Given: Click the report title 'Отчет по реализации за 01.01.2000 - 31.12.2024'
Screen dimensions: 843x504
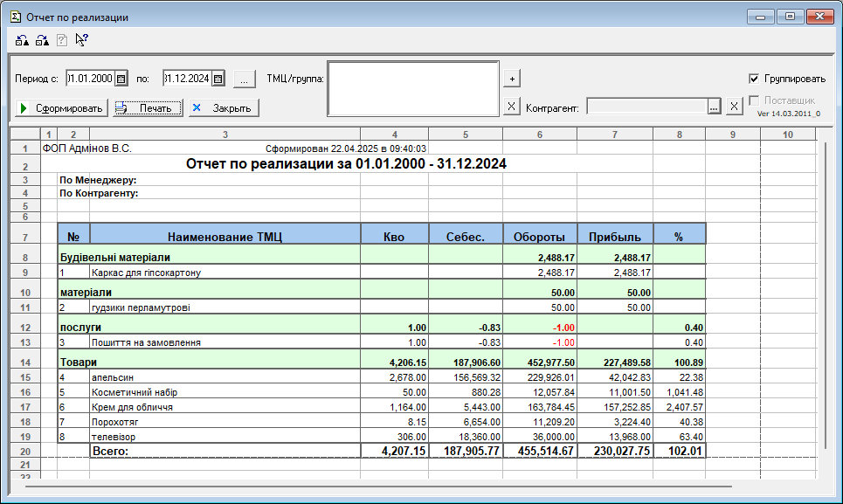Looking at the screenshot, I should tap(346, 164).
